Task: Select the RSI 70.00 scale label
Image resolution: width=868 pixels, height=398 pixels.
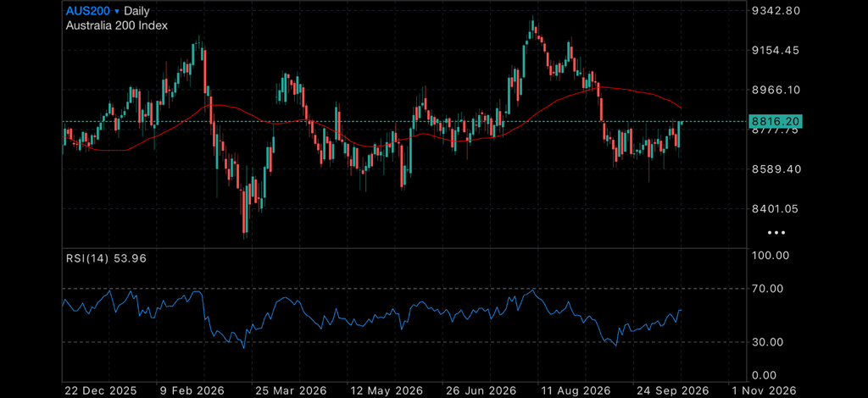Action: click(768, 288)
